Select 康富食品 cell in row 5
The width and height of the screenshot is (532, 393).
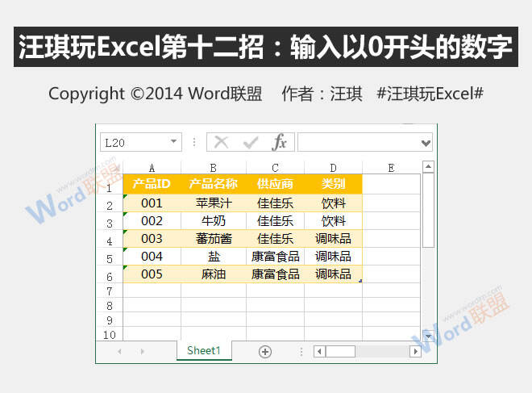click(x=275, y=257)
